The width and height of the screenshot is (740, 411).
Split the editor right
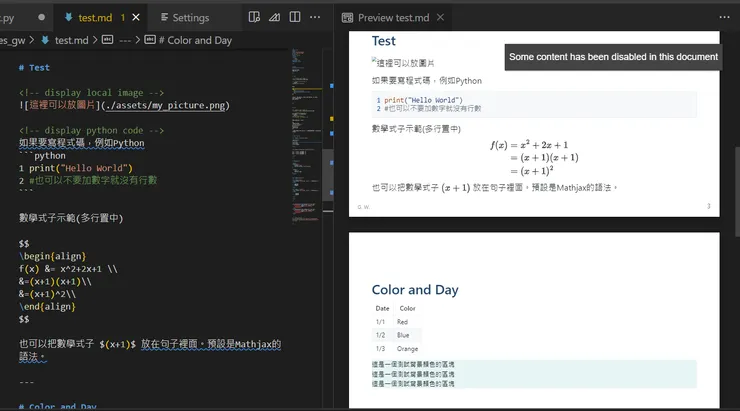(295, 17)
